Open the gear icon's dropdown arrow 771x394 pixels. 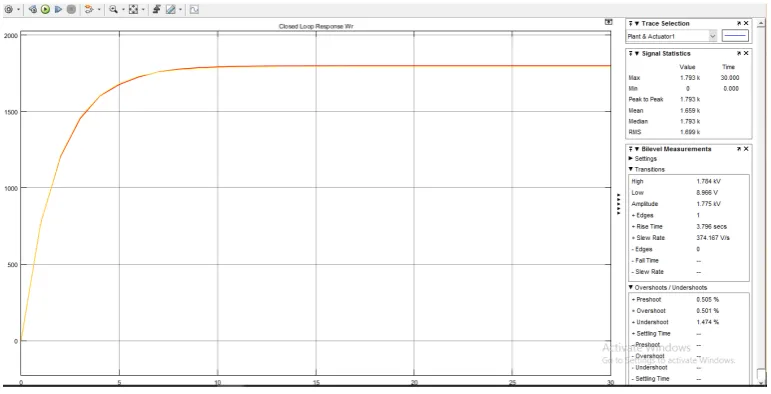[19, 9]
